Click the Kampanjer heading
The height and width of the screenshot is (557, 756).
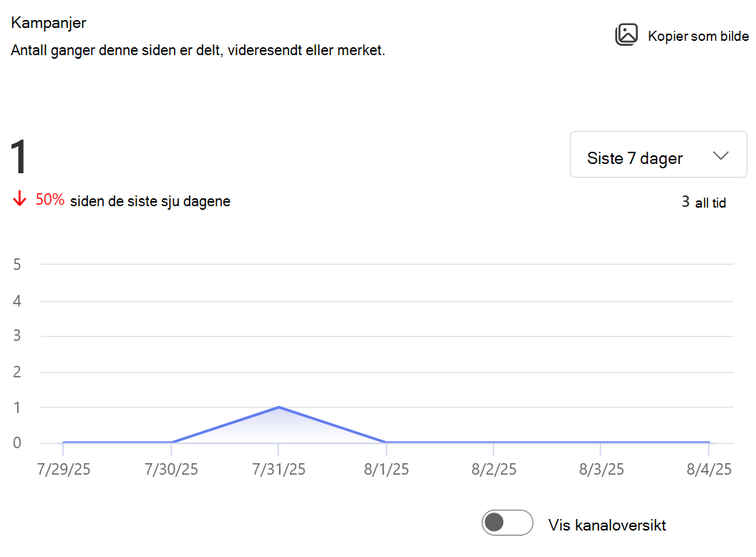coord(48,23)
